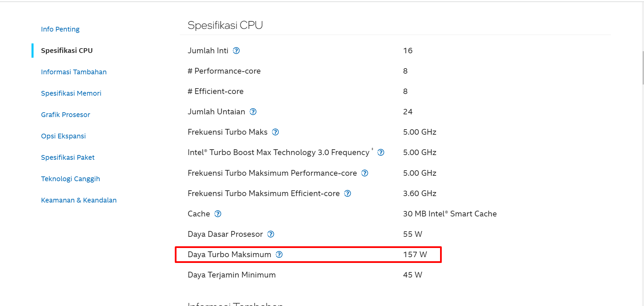This screenshot has height=306, width=644.
Task: Select Spesifikasi CPU in sidebar
Action: pos(67,51)
